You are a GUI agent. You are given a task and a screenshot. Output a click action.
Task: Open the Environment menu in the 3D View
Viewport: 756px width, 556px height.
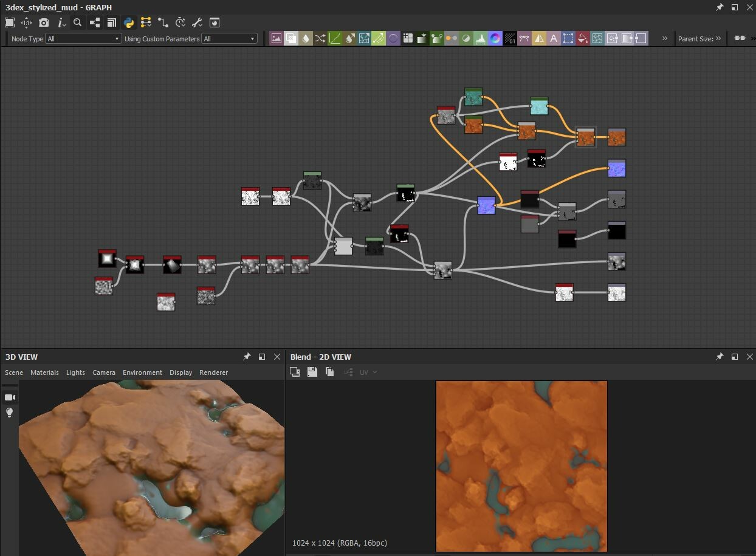click(x=142, y=372)
